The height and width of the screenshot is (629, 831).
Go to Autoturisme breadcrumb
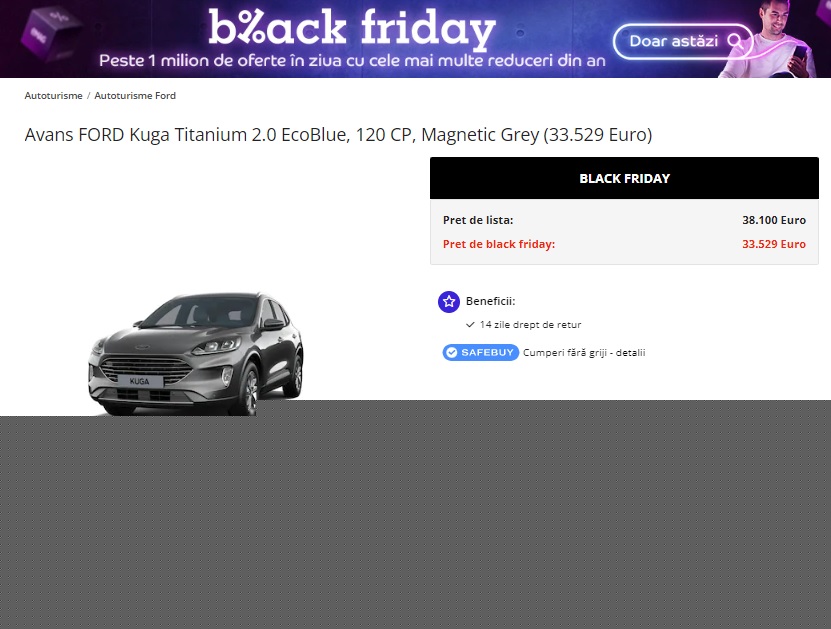(x=54, y=96)
